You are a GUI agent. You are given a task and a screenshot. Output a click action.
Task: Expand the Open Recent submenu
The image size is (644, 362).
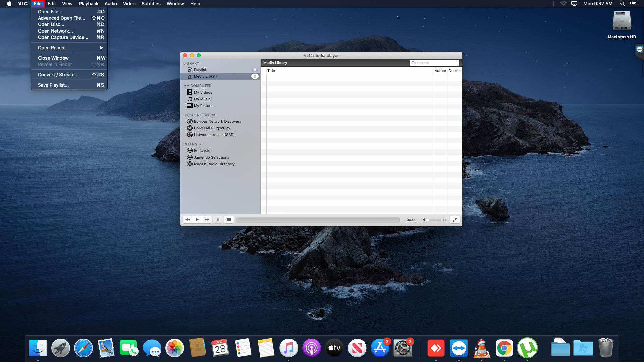(69, 48)
